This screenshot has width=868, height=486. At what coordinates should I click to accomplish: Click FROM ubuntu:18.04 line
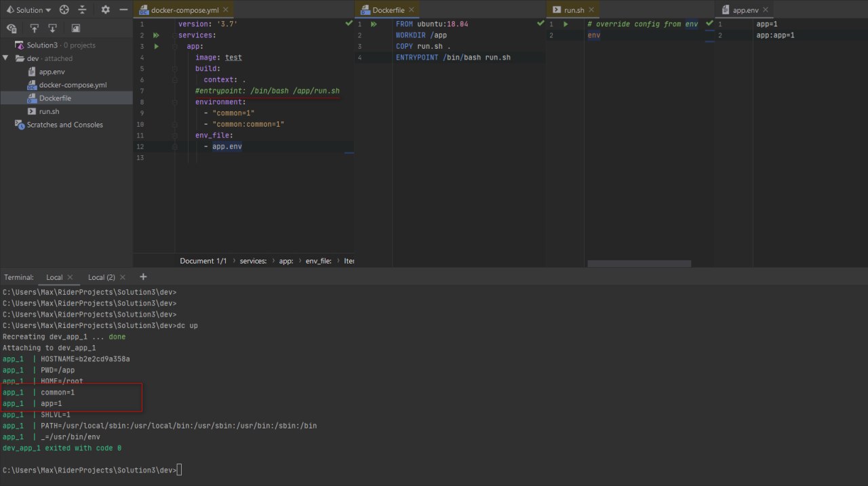432,24
